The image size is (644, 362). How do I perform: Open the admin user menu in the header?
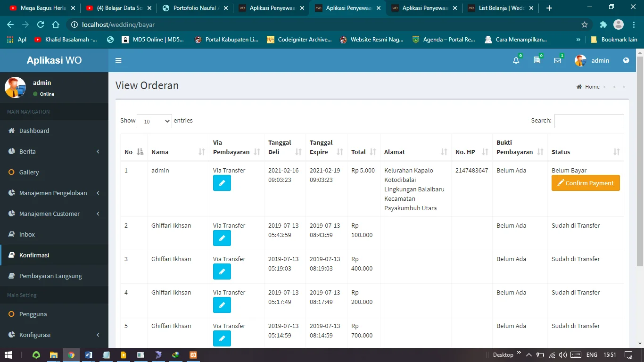[592, 60]
